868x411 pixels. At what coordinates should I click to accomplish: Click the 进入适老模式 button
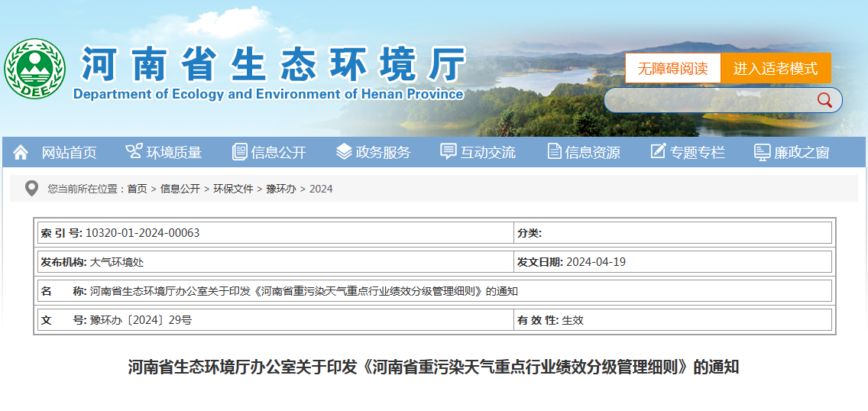click(776, 69)
